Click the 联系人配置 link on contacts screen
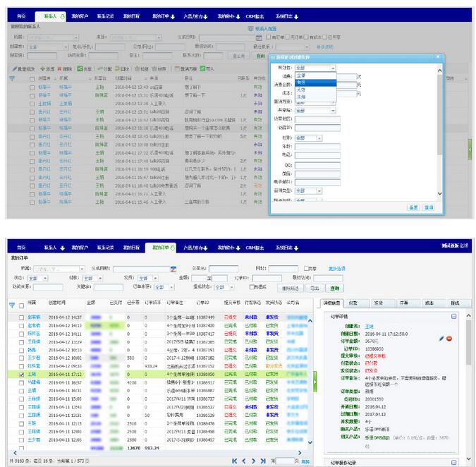476x467 pixels. click(x=265, y=28)
